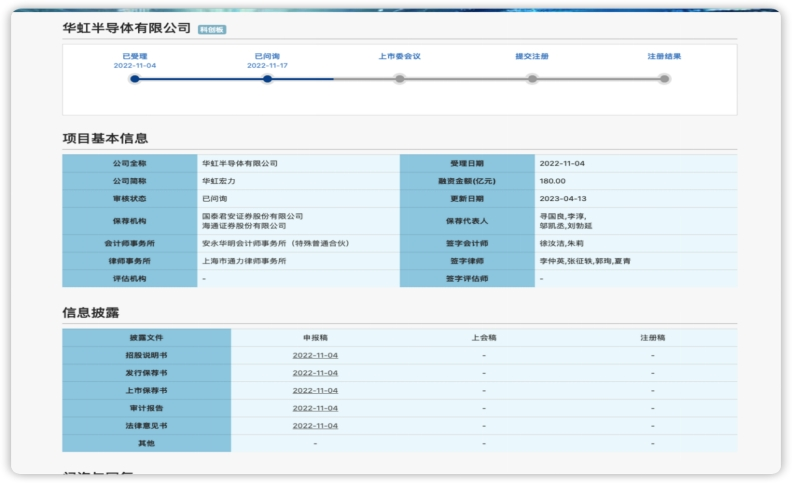Select the 上市委会议 stage label
Viewport: 792px width, 483px height.
point(400,56)
